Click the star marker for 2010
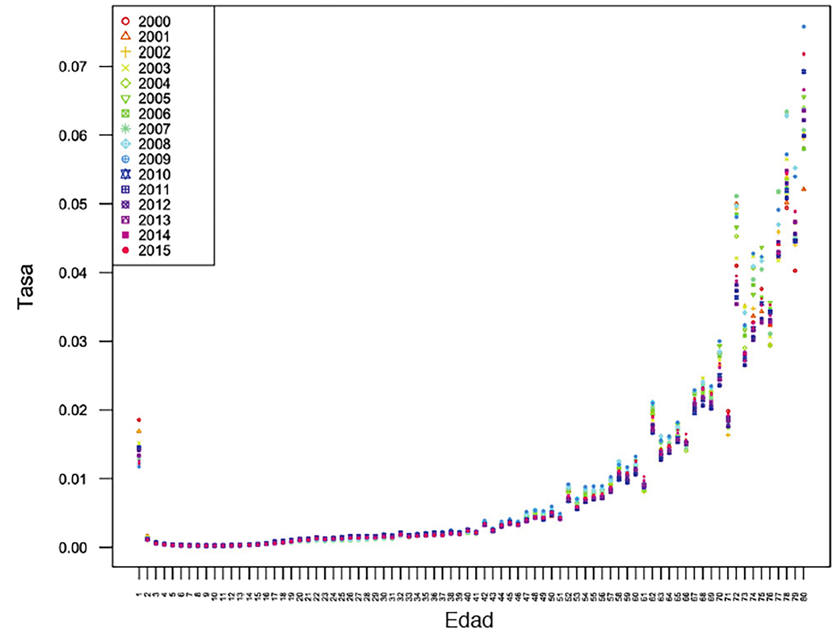840x636 pixels. tap(126, 174)
